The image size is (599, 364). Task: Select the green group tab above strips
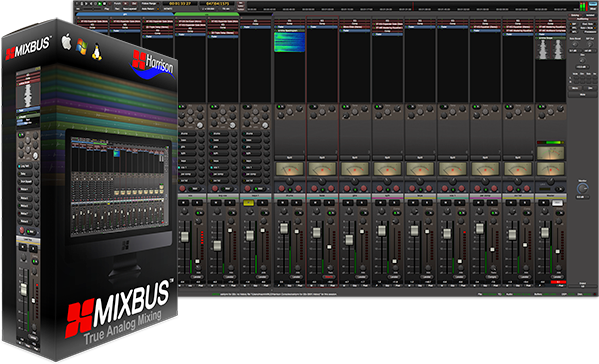(207, 14)
